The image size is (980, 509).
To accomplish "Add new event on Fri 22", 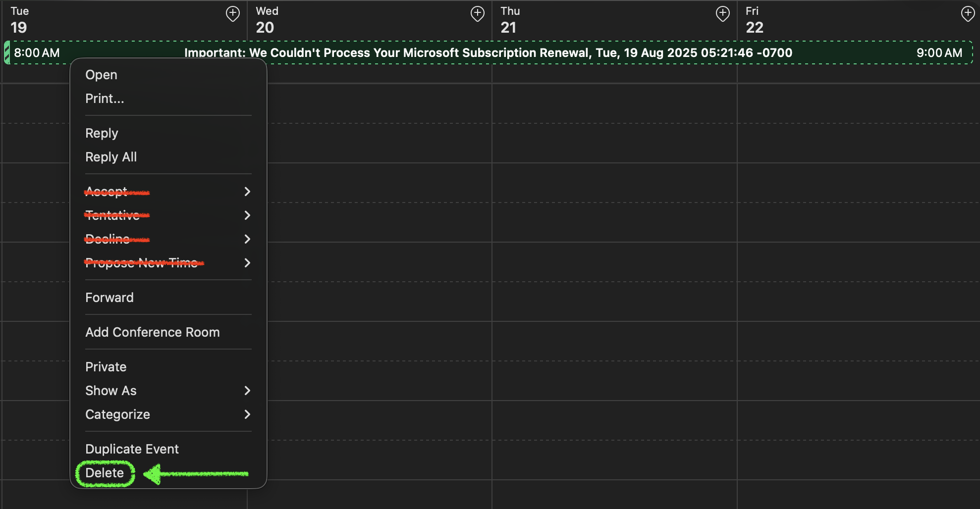I will (968, 14).
